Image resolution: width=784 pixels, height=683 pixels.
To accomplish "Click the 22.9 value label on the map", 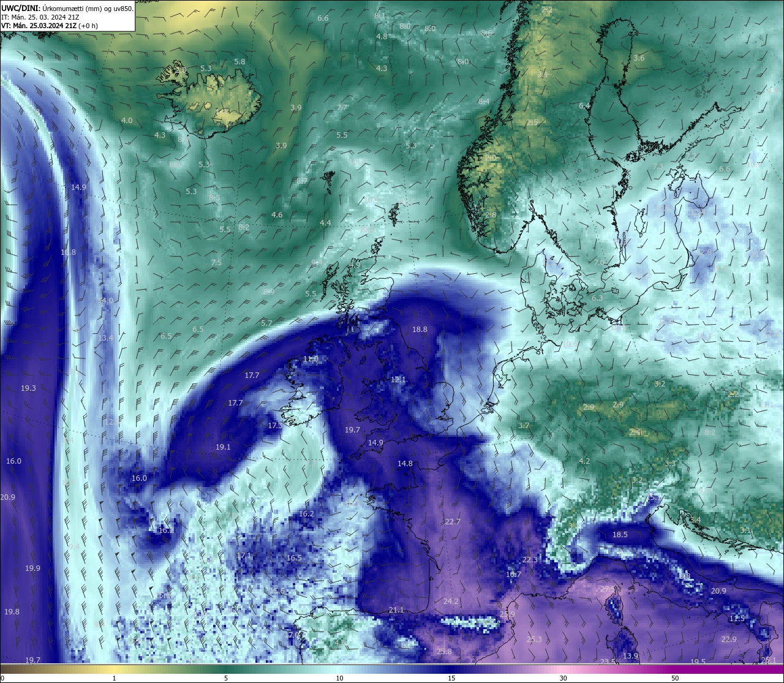I will tap(729, 639).
